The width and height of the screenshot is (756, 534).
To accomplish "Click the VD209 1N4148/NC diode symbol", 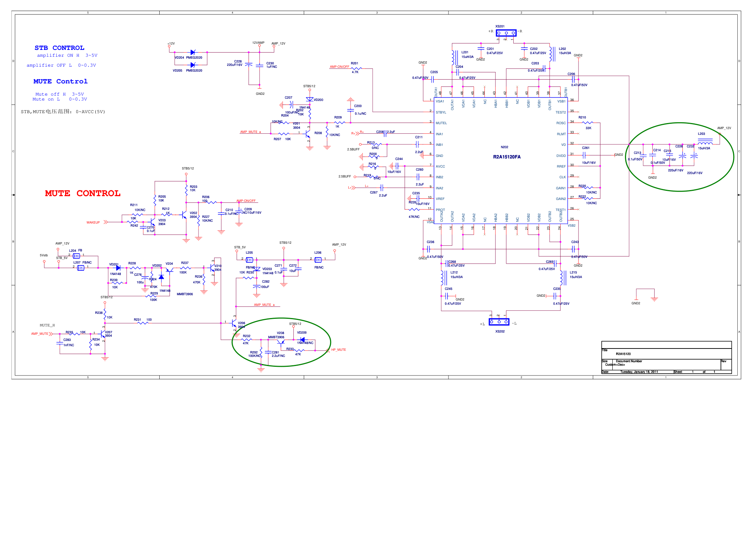I will [x=302, y=339].
